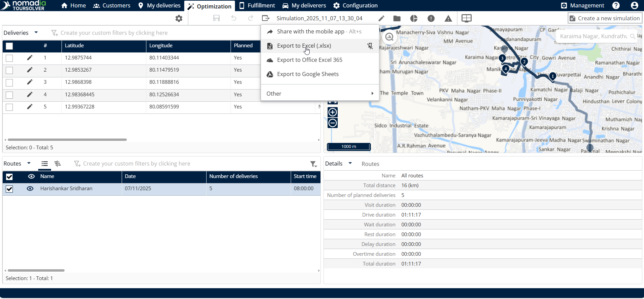
Task: Select Export to Google Sheets
Action: (x=308, y=74)
